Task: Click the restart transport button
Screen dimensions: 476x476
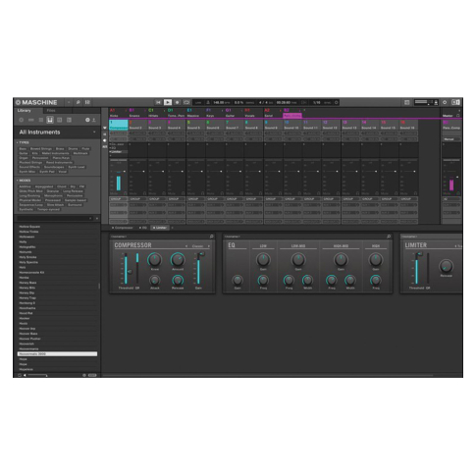Action: (158, 102)
